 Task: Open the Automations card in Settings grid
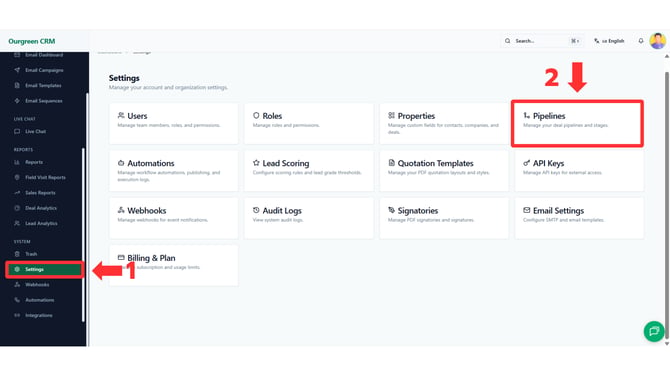pos(173,171)
